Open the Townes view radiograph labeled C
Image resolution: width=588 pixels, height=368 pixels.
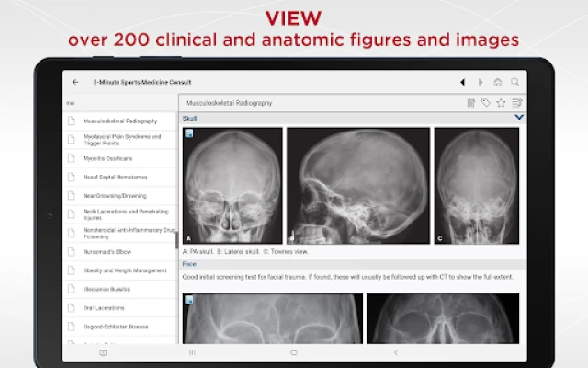[x=477, y=186]
